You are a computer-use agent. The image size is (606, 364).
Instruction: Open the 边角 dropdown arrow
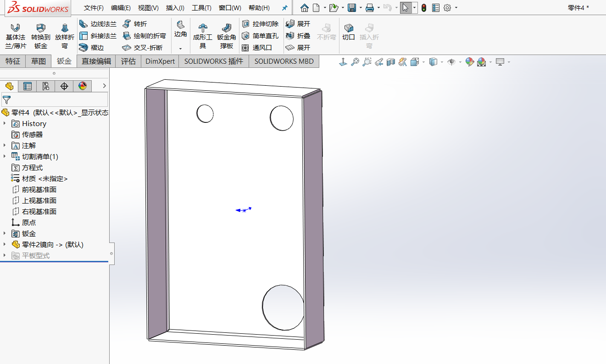pyautogui.click(x=181, y=48)
